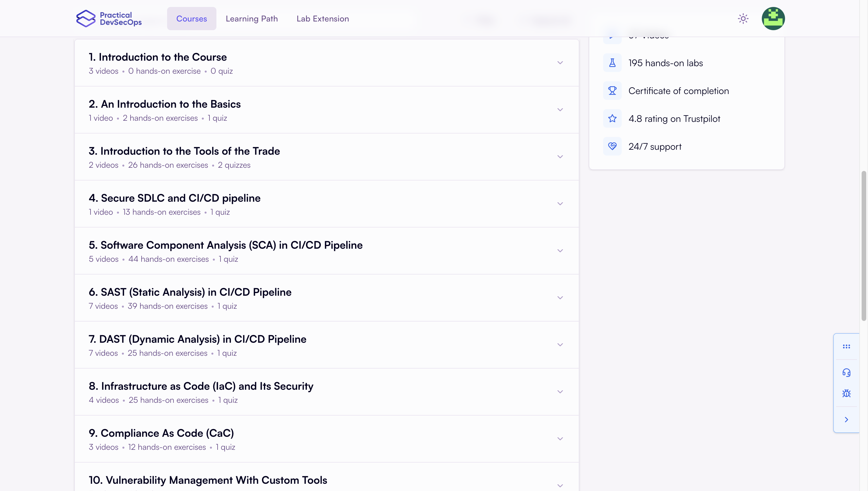Screen dimensions: 868x491
Task: Open Secure SDLC and CI/CD pipeline heading
Action: pyautogui.click(x=174, y=198)
